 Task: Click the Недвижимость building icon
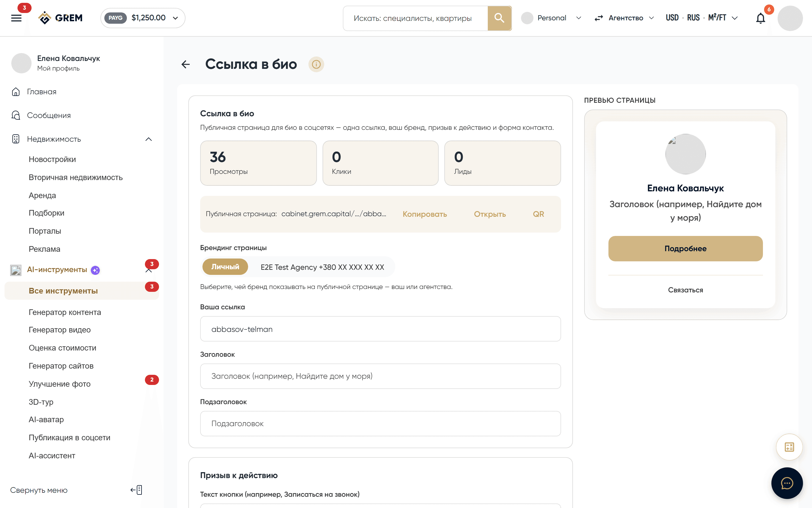pos(16,139)
